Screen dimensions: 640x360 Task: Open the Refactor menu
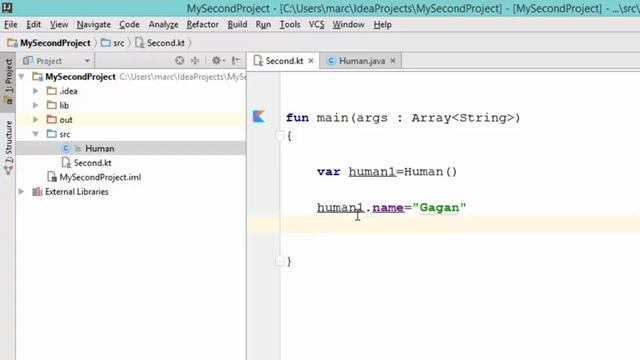[x=202, y=24]
